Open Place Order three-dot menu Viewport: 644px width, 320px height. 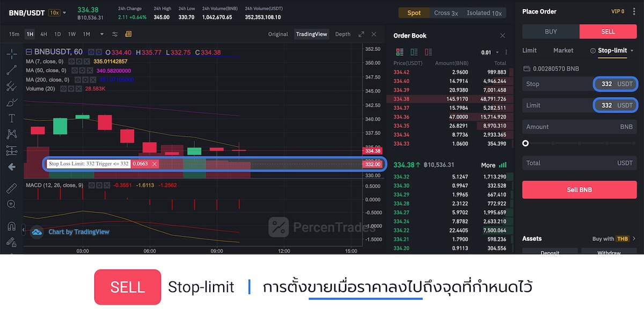click(633, 11)
